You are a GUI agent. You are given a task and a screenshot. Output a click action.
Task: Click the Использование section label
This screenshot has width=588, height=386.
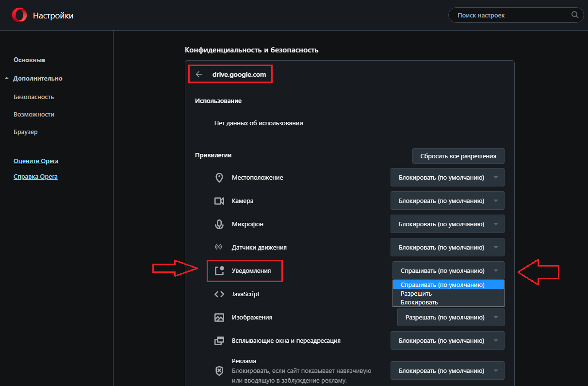[x=218, y=101]
